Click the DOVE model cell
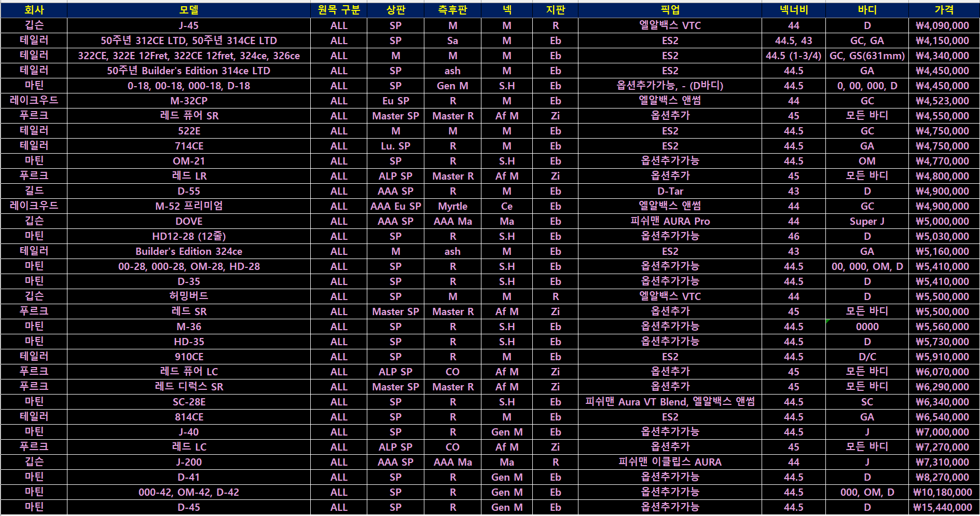 click(189, 221)
